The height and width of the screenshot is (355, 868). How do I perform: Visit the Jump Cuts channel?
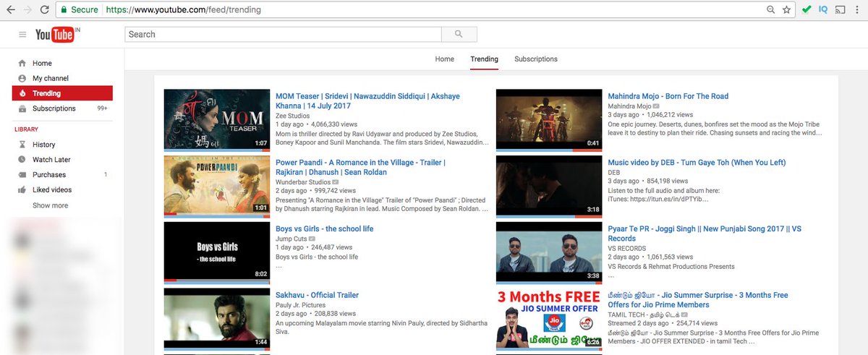(291, 238)
